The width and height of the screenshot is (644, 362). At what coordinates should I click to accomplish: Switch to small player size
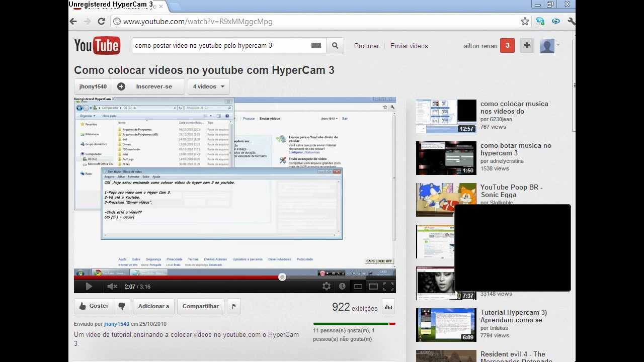tap(358, 287)
